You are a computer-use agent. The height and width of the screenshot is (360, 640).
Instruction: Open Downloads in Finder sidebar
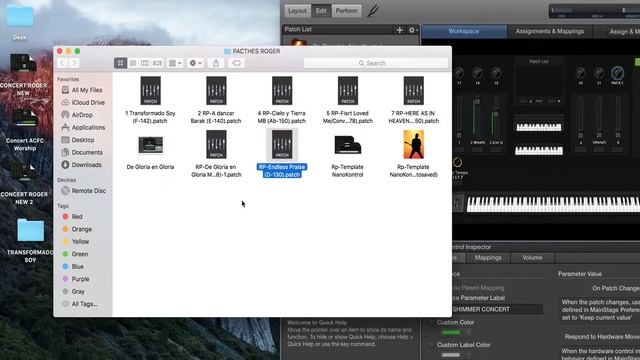click(81, 165)
